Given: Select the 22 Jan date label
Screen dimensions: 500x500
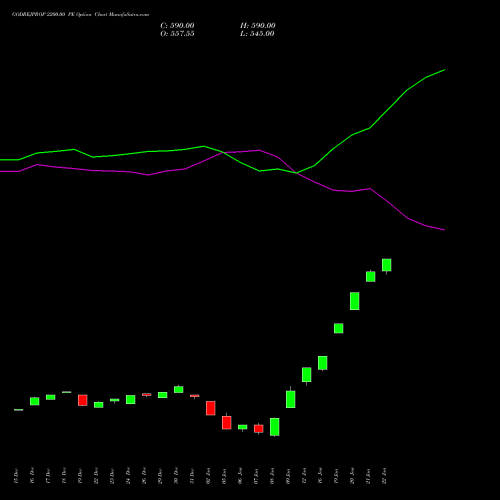Looking at the screenshot, I should (384, 476).
